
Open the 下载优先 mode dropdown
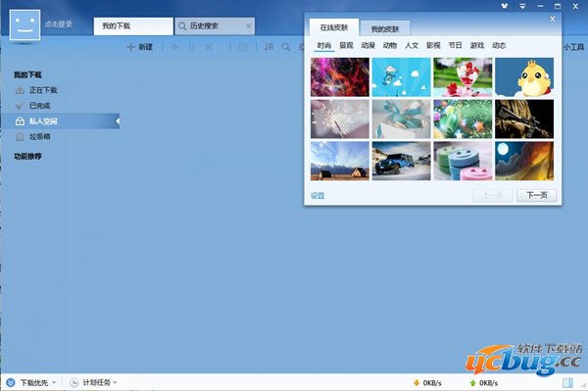click(x=38, y=383)
